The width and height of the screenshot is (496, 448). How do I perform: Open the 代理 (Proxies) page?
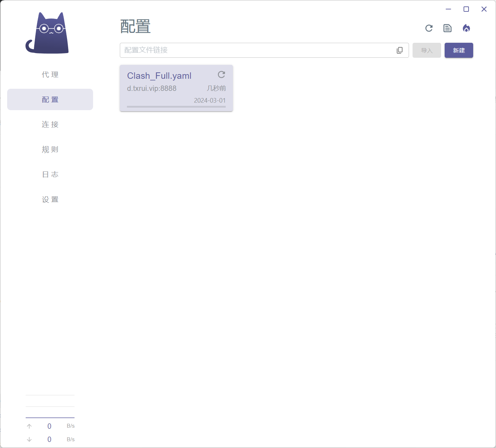50,74
